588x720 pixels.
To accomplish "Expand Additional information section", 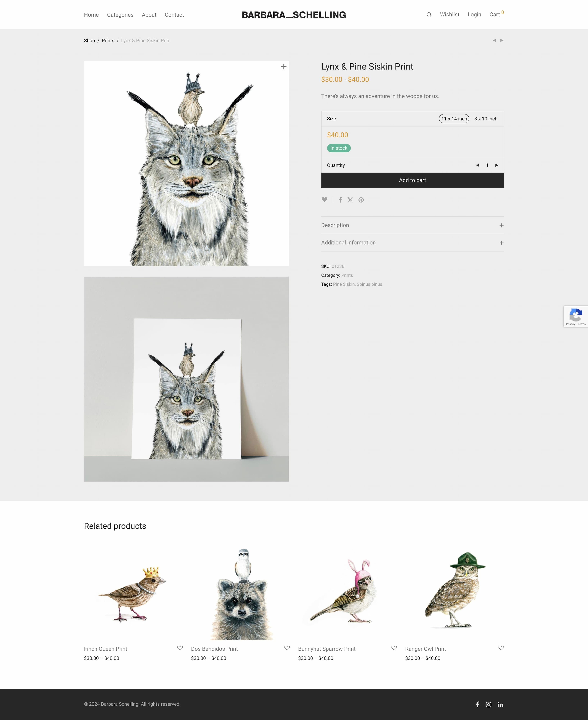I will click(412, 243).
